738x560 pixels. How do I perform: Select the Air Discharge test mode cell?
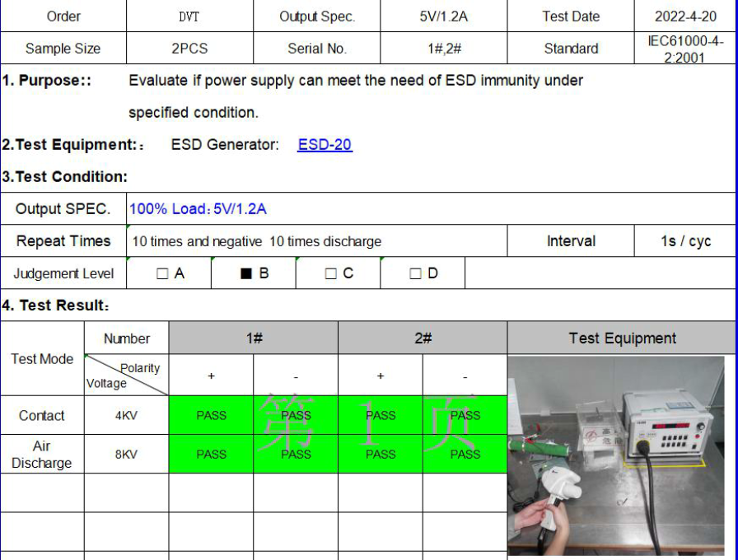click(x=42, y=454)
